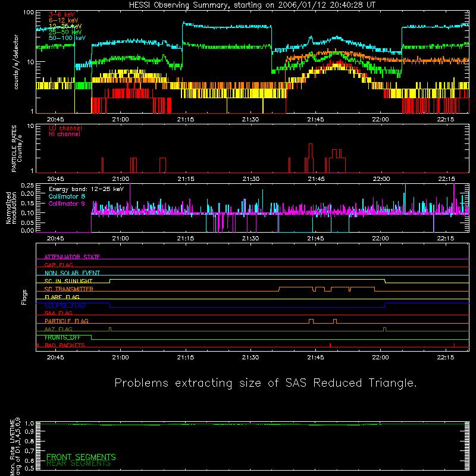Select the 'Collimator 8' legend label
Image resolution: width=476 pixels, height=476 pixels.
tap(67, 196)
